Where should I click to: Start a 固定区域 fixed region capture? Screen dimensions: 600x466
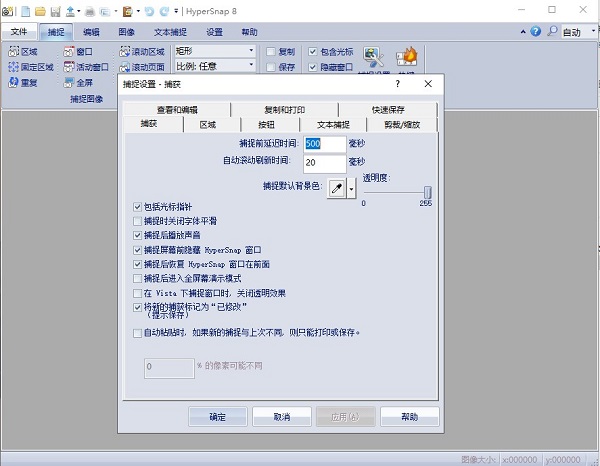point(31,67)
